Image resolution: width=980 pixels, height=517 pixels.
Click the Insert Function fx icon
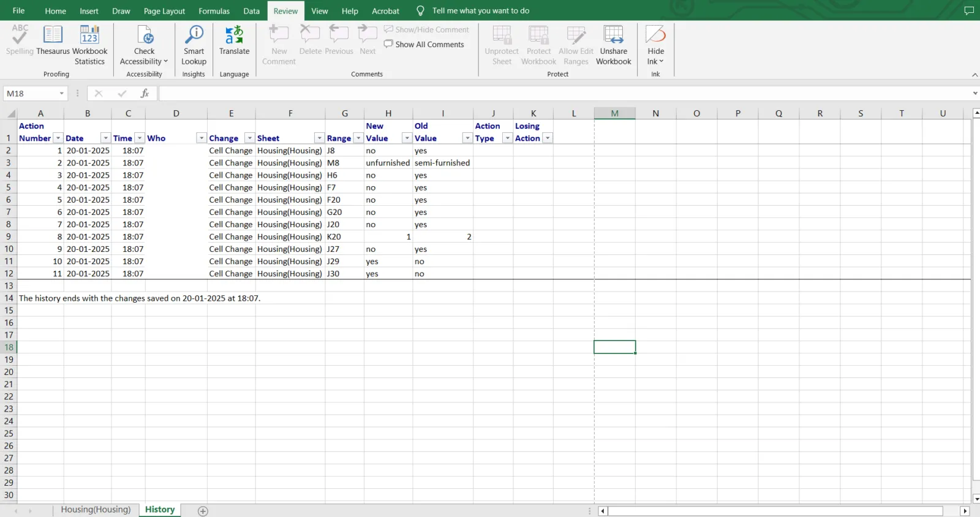(x=145, y=93)
